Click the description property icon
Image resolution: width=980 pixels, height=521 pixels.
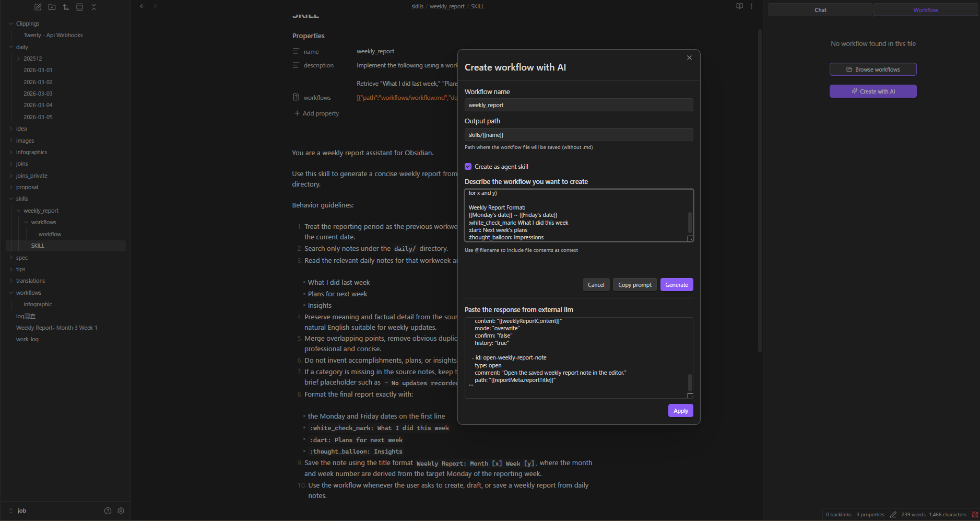[296, 65]
